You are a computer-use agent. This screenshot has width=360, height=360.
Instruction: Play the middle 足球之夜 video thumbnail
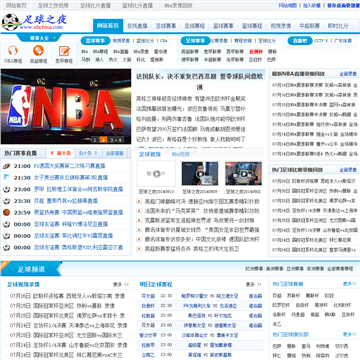click(200, 173)
